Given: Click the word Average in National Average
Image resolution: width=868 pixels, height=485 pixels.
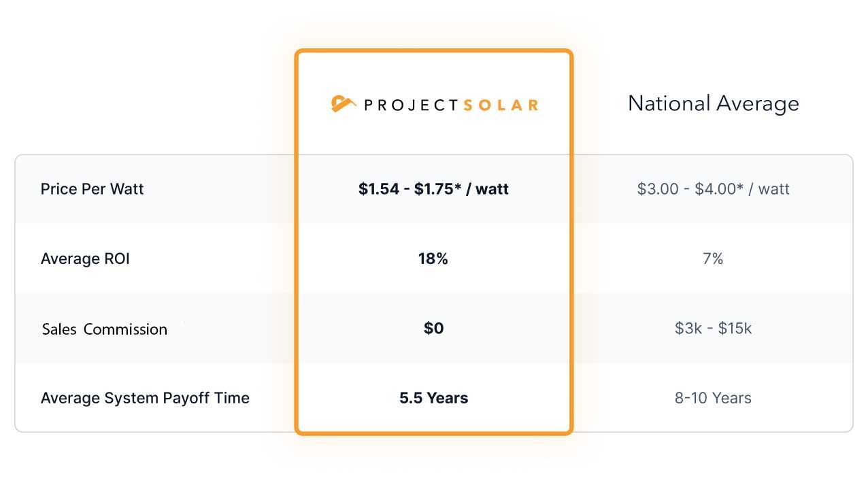Looking at the screenshot, I should coord(757,104).
